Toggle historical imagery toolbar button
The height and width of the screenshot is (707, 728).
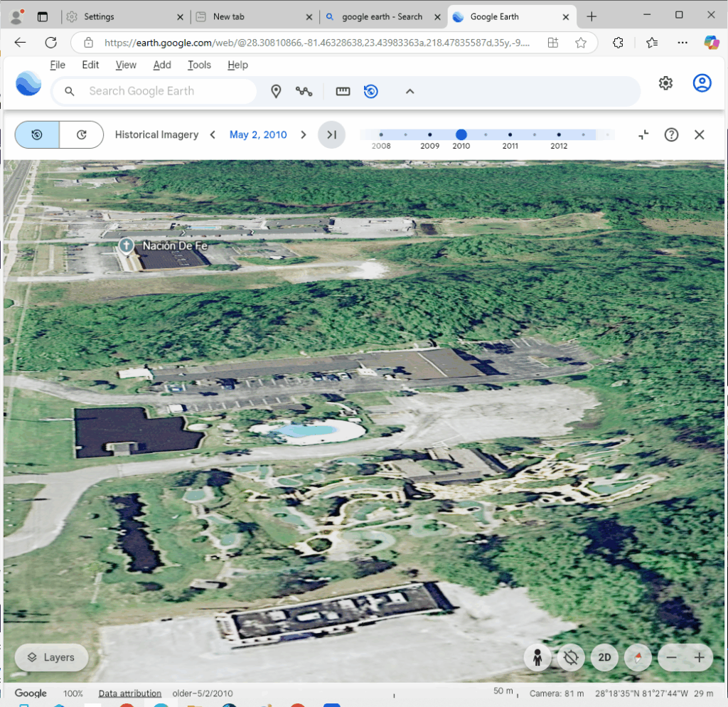(370, 91)
